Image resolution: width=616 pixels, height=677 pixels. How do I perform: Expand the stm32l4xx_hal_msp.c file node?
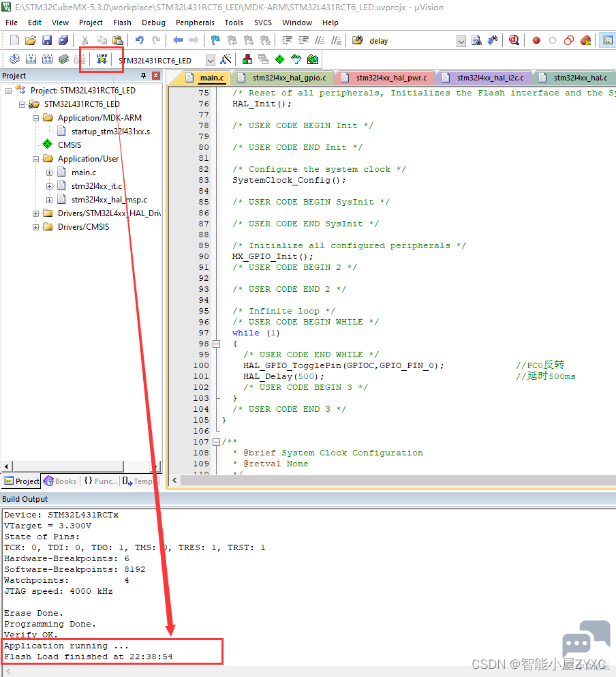click(49, 200)
